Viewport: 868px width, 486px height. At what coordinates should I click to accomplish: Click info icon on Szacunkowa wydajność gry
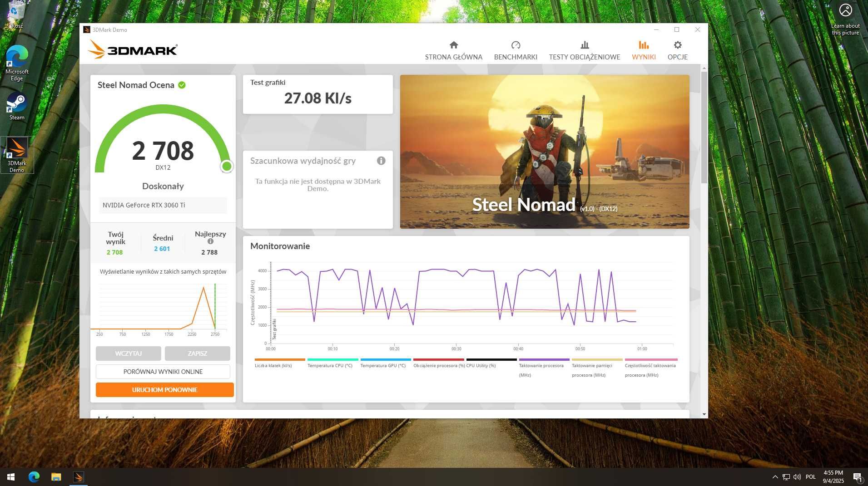click(381, 161)
